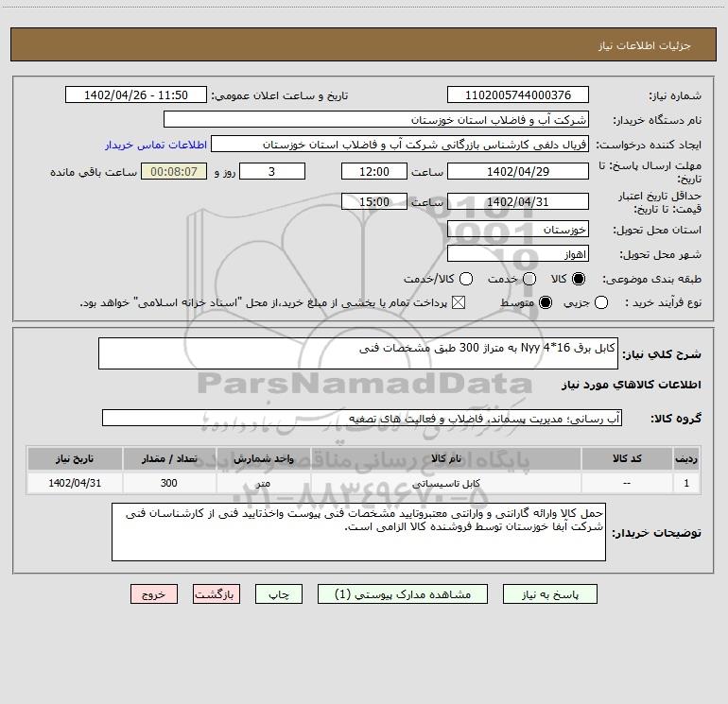Select the خدمت radio button

[529, 279]
